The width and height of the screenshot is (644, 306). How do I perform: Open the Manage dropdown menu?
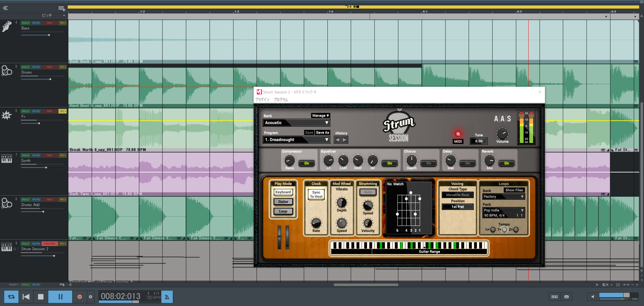321,115
